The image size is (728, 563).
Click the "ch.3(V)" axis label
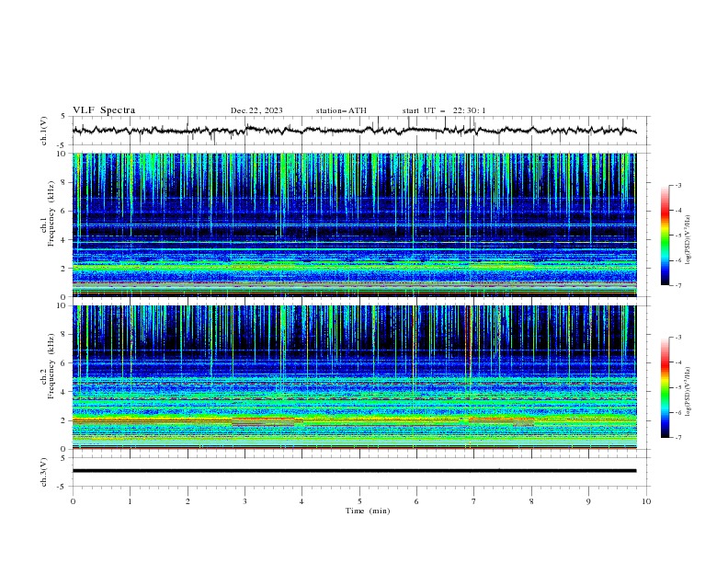(x=44, y=472)
